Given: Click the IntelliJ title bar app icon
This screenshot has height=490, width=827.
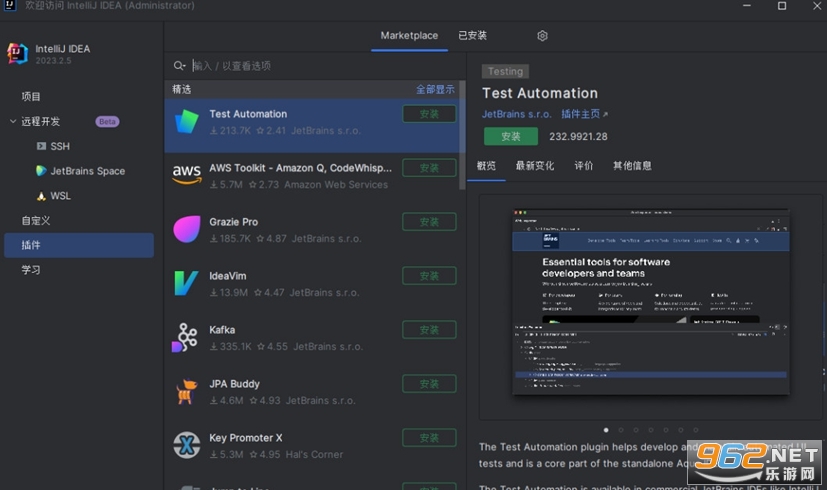Looking at the screenshot, I should click(x=10, y=5).
